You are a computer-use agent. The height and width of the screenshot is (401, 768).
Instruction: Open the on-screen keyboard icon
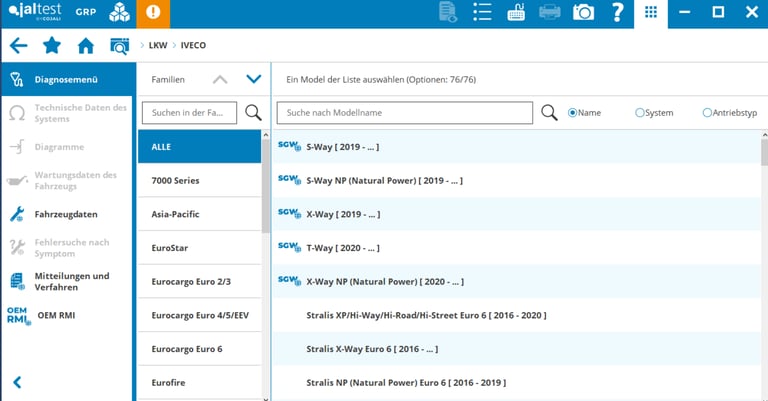(516, 12)
